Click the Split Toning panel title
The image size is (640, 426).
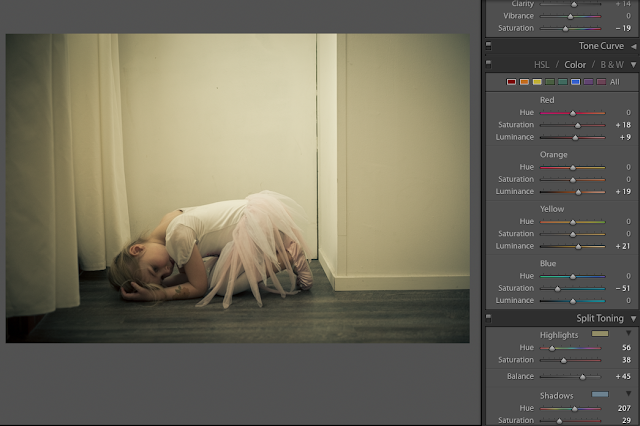point(600,318)
